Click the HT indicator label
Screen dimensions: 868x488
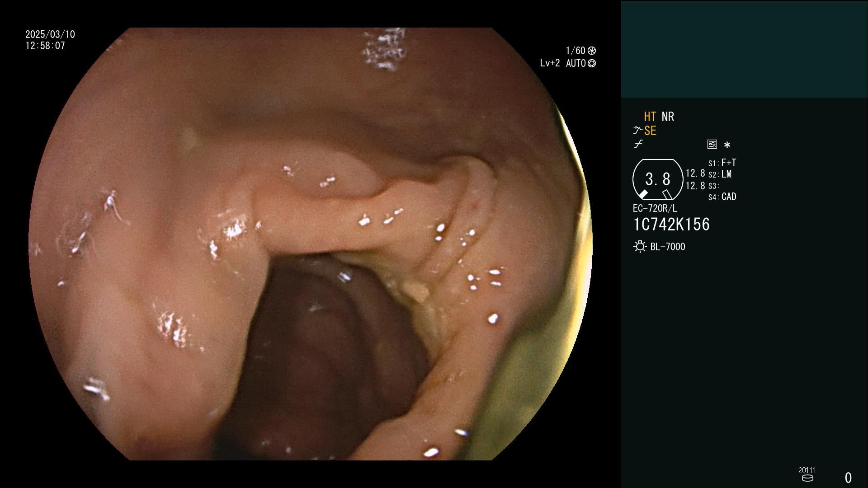[x=650, y=117]
